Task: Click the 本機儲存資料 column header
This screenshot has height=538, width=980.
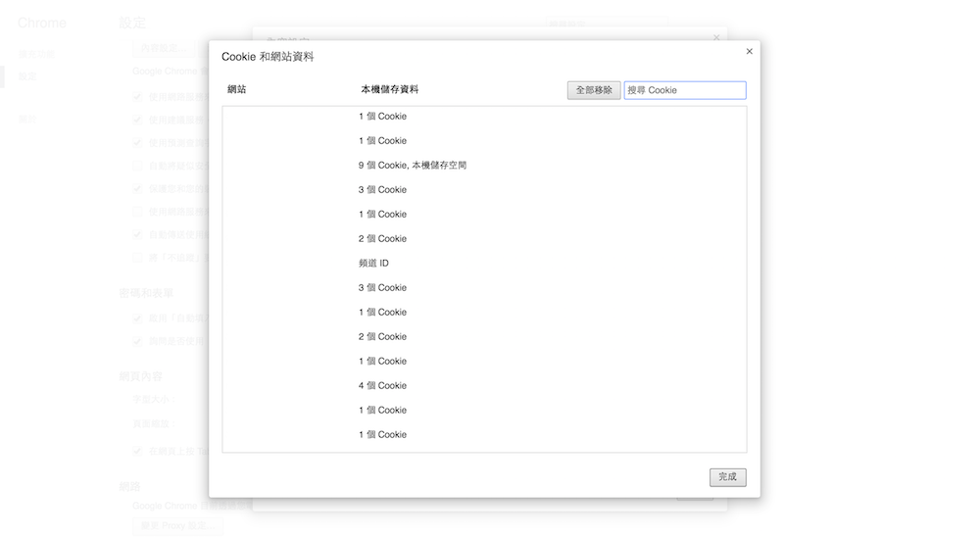Action: (x=389, y=90)
